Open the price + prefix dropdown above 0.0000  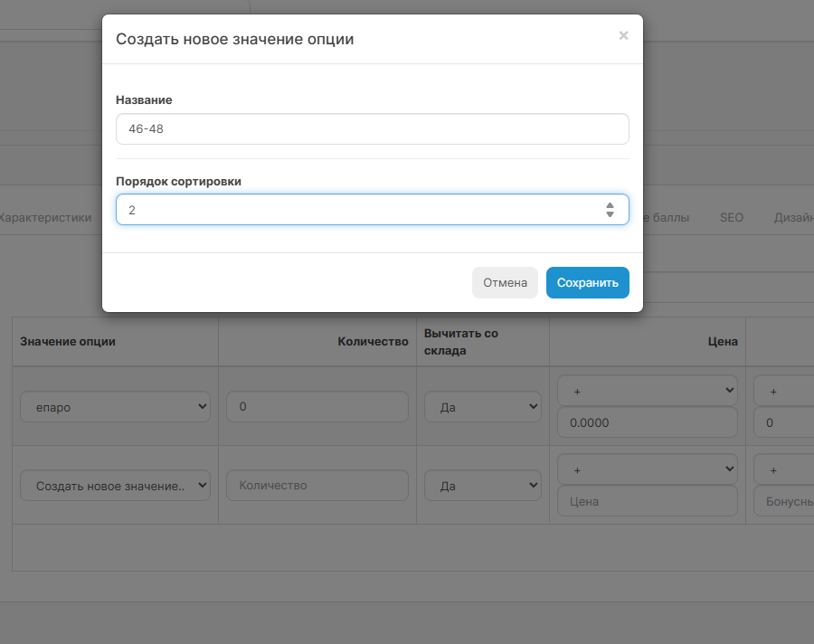coord(648,391)
